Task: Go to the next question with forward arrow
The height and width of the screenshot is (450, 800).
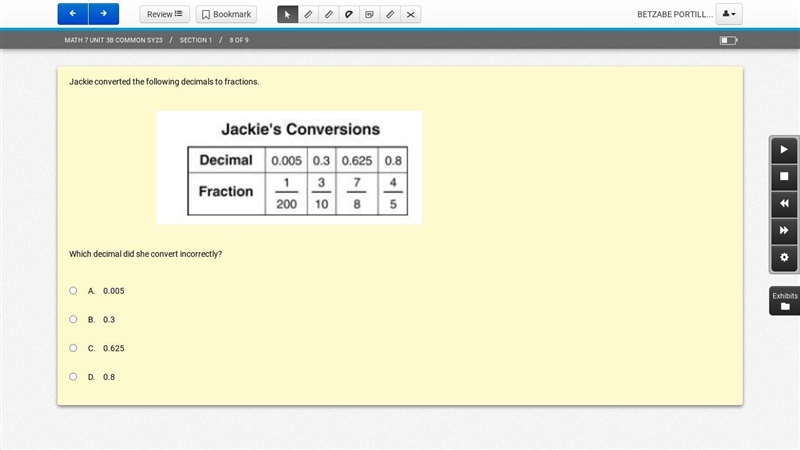Action: [x=104, y=14]
